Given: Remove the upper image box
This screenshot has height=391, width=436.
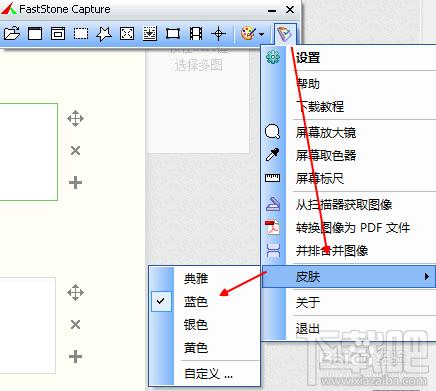Looking at the screenshot, I should [76, 151].
